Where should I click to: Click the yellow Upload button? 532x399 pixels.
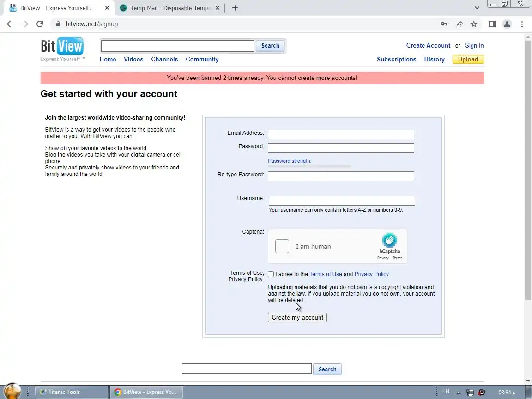(x=468, y=60)
